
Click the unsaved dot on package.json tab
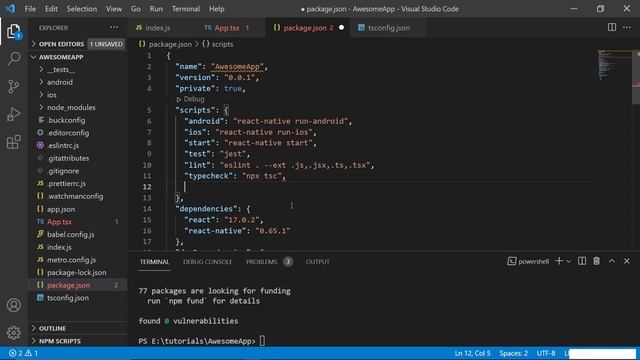[x=341, y=28]
